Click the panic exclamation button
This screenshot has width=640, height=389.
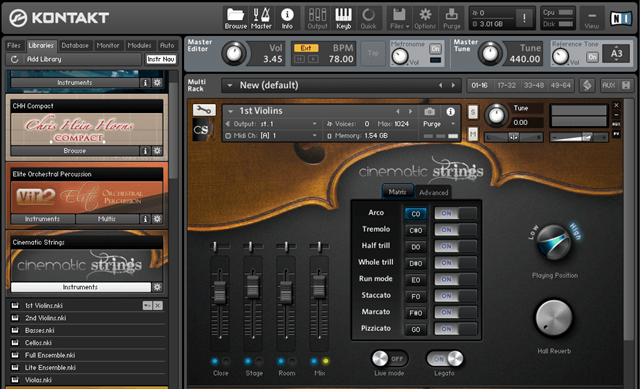coord(524,18)
